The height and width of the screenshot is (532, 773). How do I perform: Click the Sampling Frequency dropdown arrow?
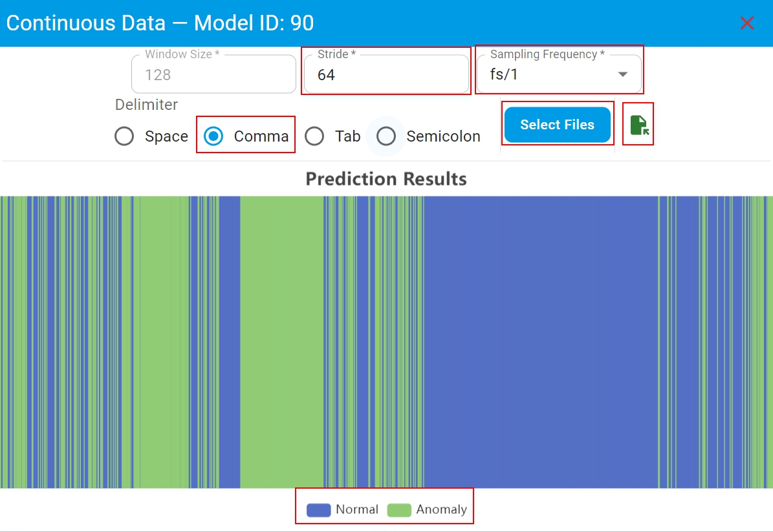coord(623,75)
